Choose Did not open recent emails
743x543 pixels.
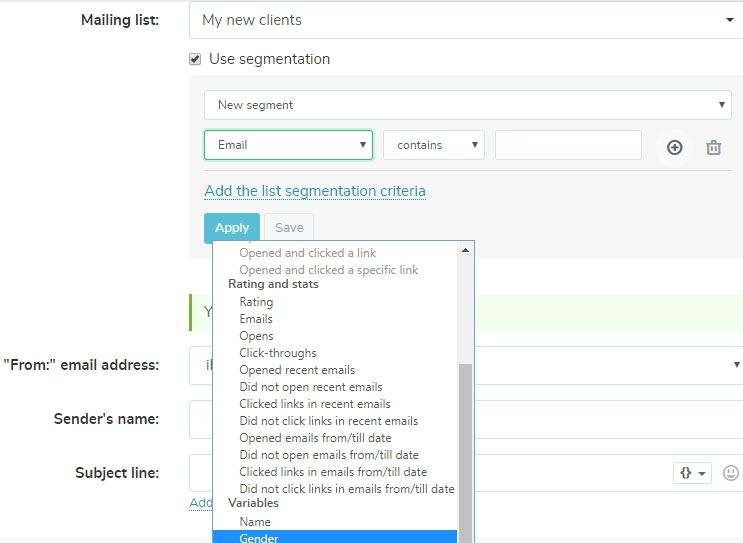pyautogui.click(x=311, y=387)
